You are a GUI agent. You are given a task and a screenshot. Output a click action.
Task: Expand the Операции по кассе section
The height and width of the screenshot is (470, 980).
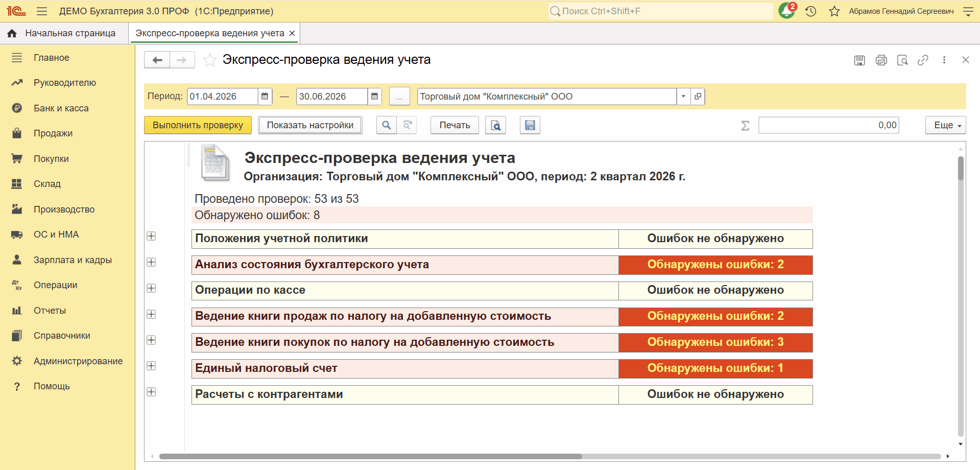tap(151, 288)
